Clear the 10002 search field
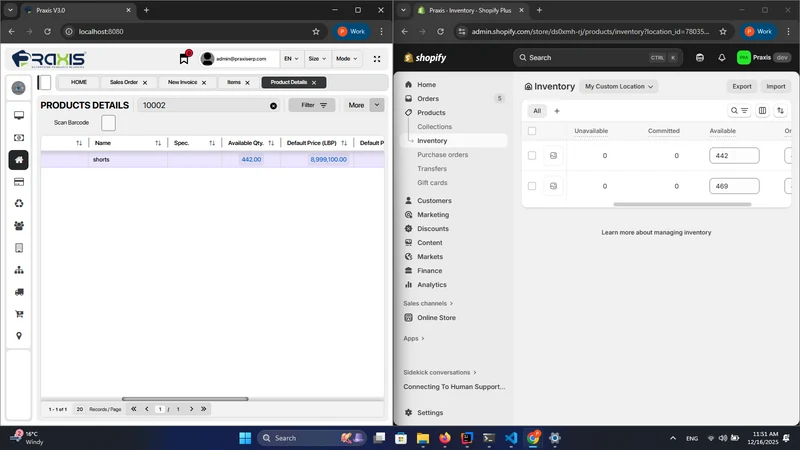Viewport: 800px width, 450px height. pyautogui.click(x=273, y=106)
